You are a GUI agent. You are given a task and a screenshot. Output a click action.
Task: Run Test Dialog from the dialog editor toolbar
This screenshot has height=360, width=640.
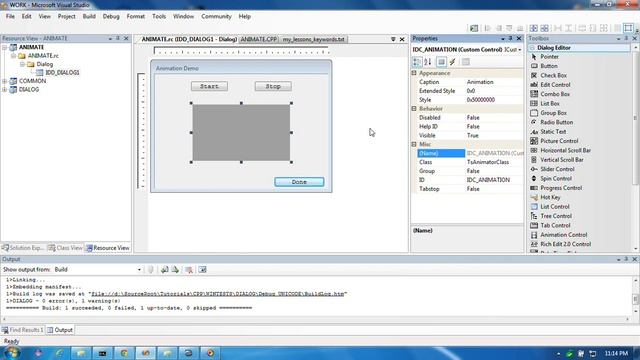(x=474, y=28)
